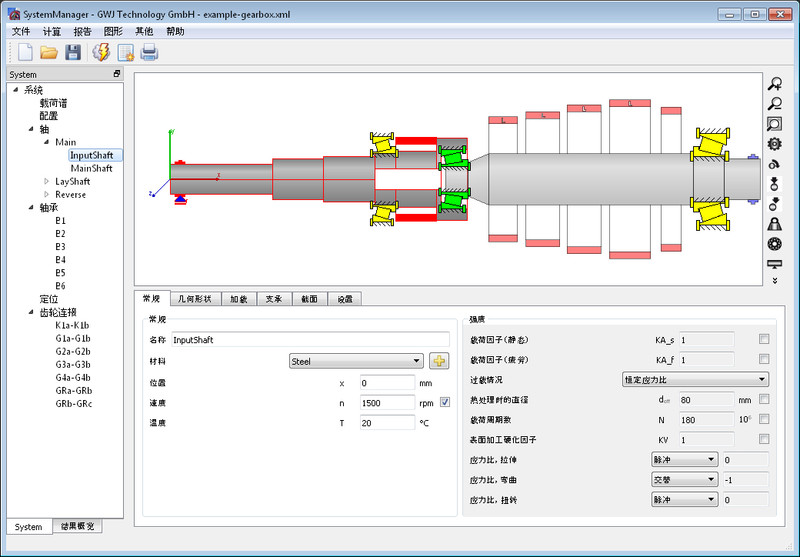Zoom in with the magnifier plus icon
800x557 pixels.
[774, 86]
